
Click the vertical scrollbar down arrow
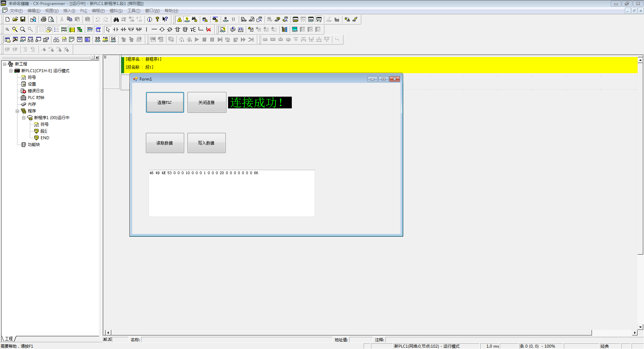coord(640,327)
